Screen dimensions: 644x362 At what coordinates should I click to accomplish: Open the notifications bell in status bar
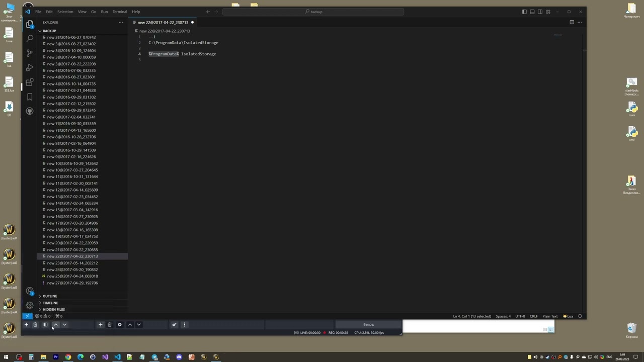(x=580, y=316)
